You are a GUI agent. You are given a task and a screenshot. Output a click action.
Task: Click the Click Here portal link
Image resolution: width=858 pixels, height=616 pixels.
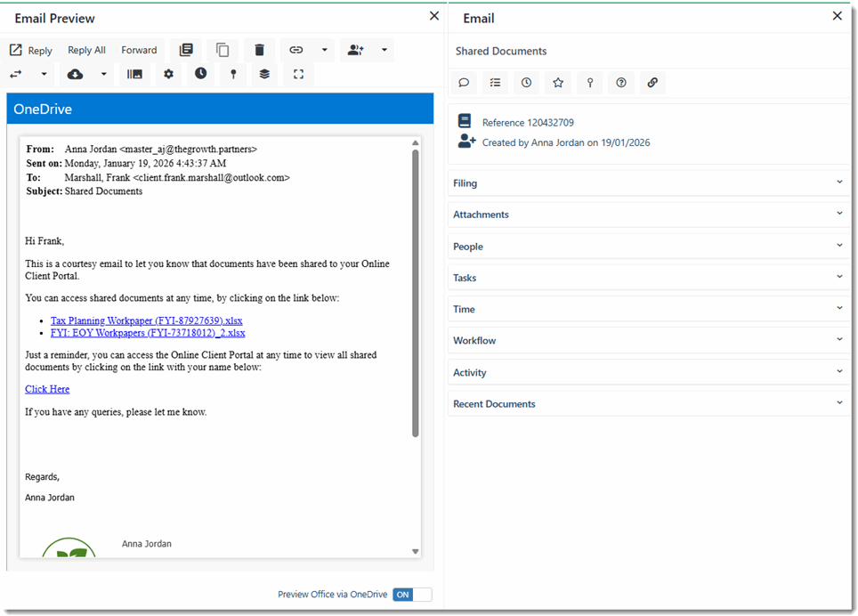pos(47,389)
